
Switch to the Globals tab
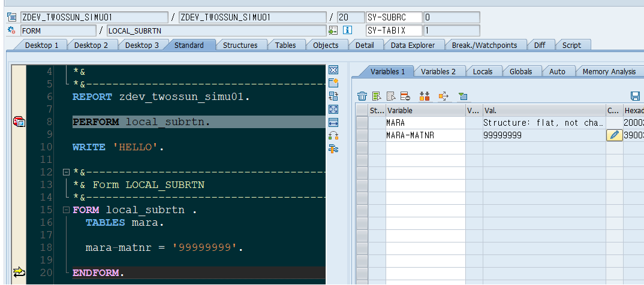[521, 71]
